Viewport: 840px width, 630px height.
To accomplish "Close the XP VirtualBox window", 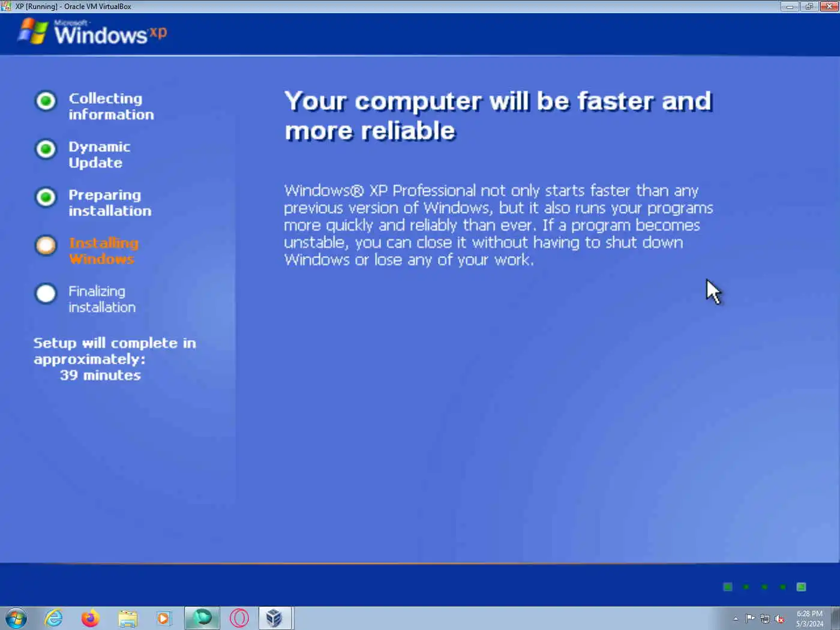I will 829,6.
